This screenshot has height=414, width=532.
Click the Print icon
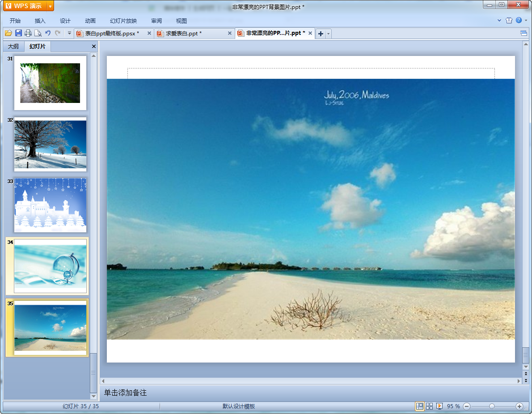28,33
